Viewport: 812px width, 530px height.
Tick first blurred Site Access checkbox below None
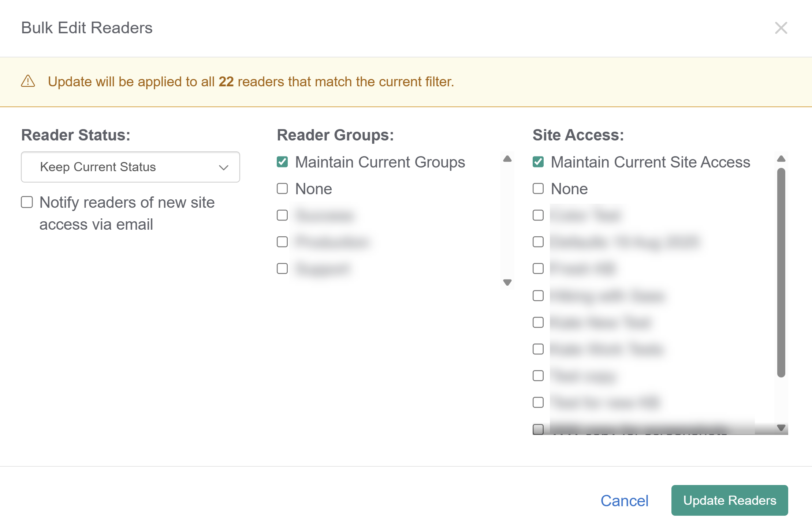point(538,215)
